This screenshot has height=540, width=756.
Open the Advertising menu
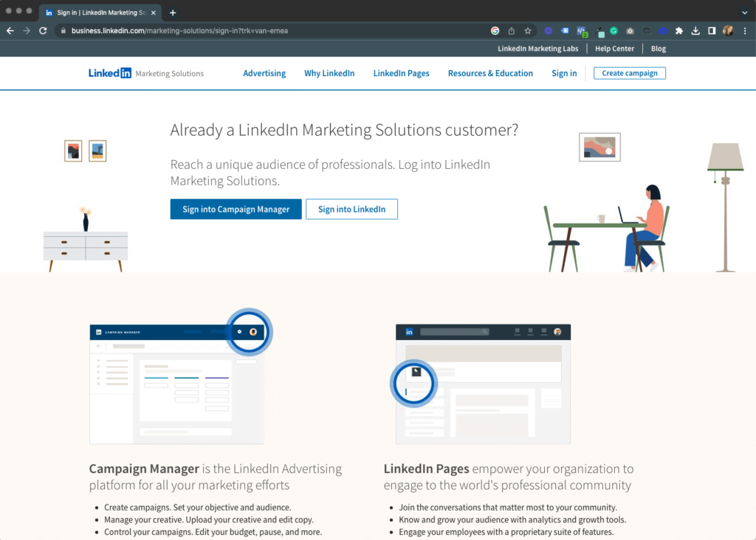[264, 73]
